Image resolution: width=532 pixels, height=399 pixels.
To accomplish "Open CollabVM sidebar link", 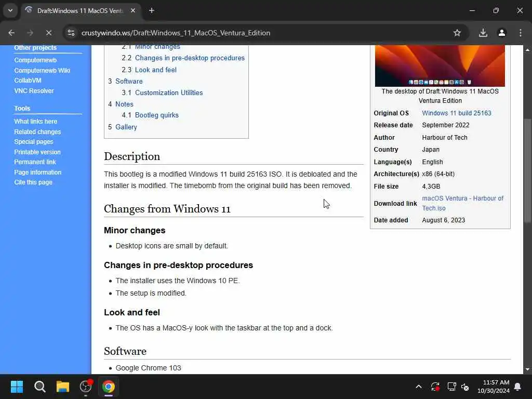I will point(28,81).
